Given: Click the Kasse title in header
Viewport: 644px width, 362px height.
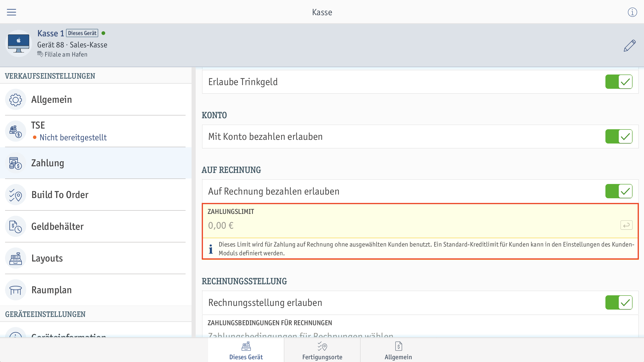Looking at the screenshot, I should point(322,12).
